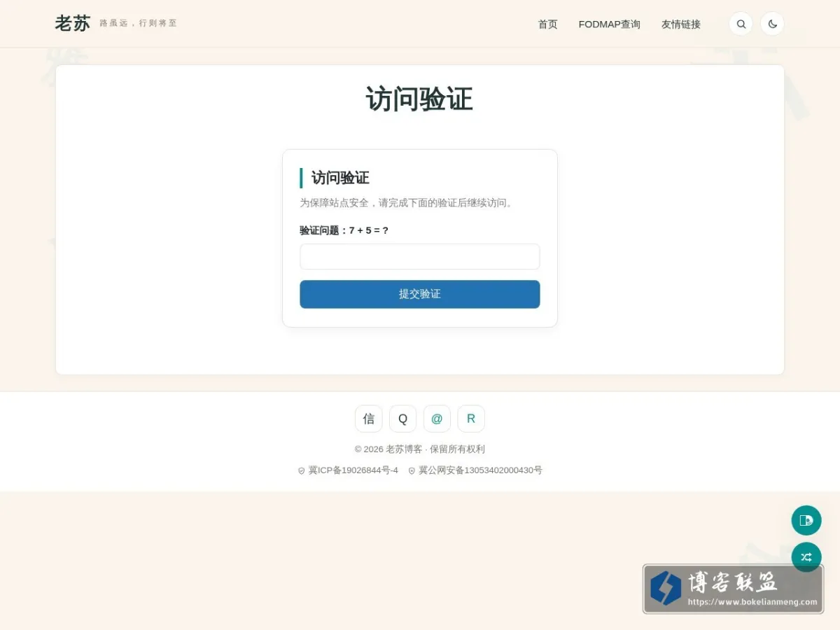Image resolution: width=840 pixels, height=630 pixels.
Task: Click the verification answer input field
Action: pyautogui.click(x=420, y=256)
